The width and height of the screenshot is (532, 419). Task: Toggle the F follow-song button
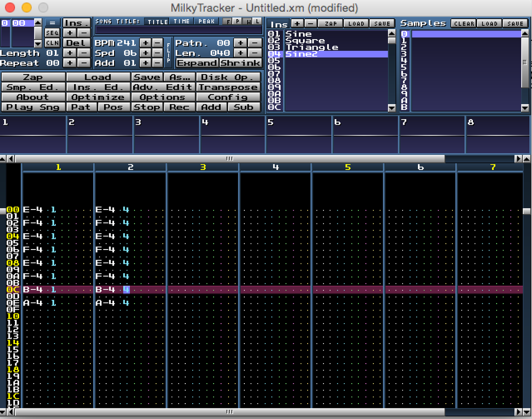[x=228, y=21]
